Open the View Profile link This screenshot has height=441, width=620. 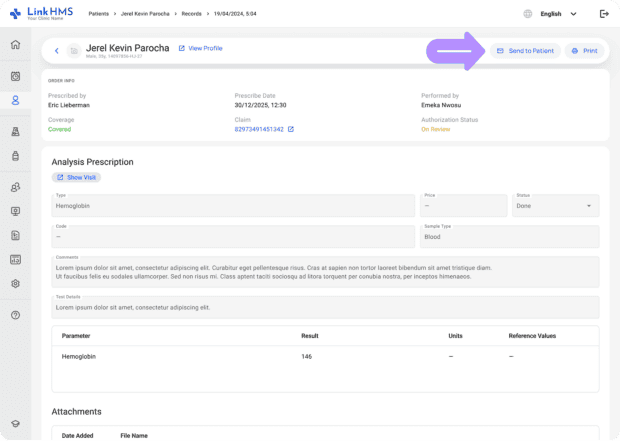[200, 48]
